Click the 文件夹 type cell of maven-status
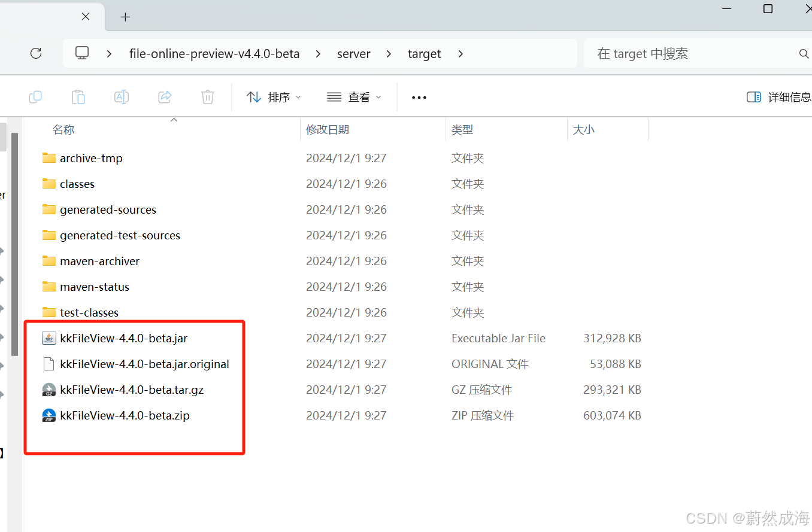The image size is (812, 532). point(468,287)
